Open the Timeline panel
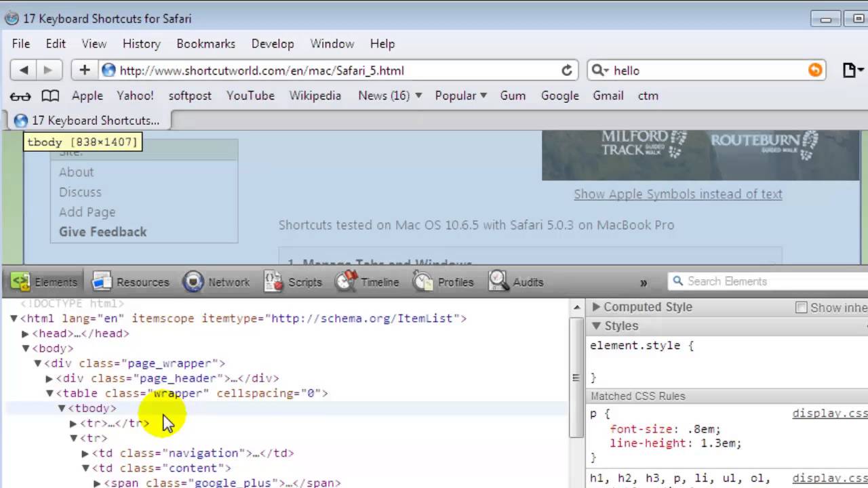The height and width of the screenshot is (488, 868). [x=368, y=282]
